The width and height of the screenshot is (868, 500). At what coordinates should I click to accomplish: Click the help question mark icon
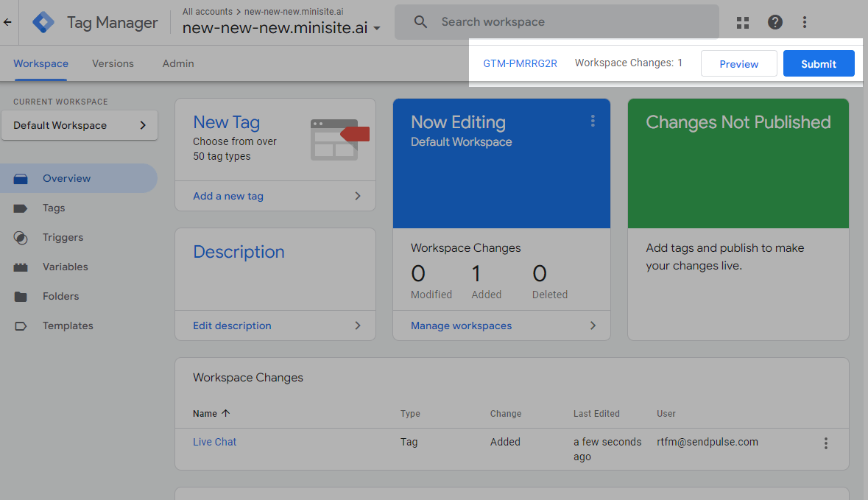click(775, 22)
